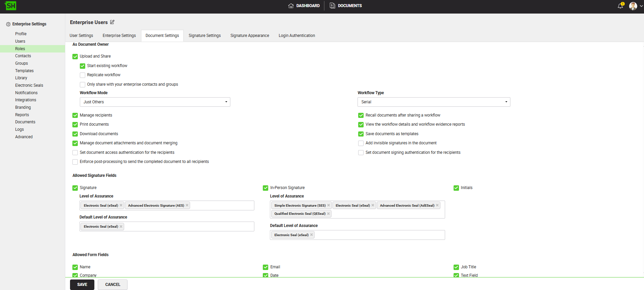
Task: Open the Documents icon in top bar
Action: (332, 6)
